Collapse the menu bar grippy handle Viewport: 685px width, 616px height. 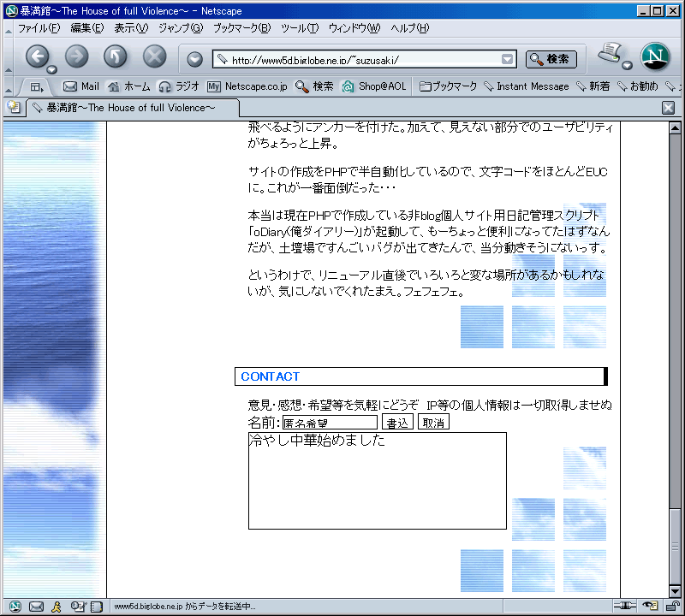(9, 29)
